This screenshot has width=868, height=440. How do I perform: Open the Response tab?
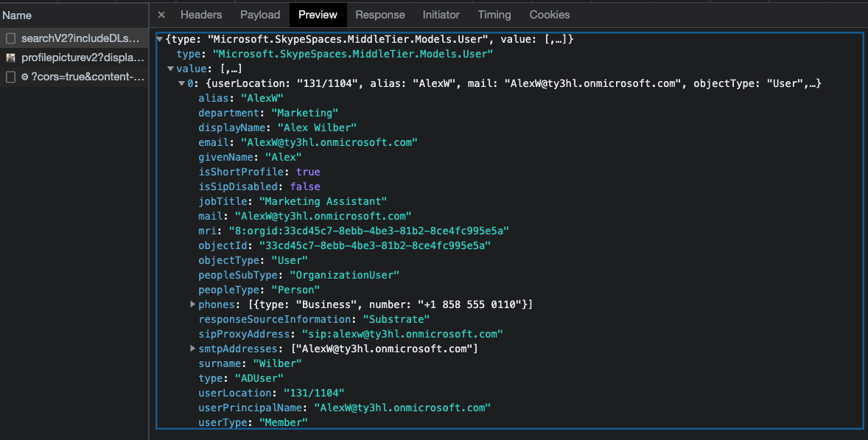pyautogui.click(x=380, y=15)
